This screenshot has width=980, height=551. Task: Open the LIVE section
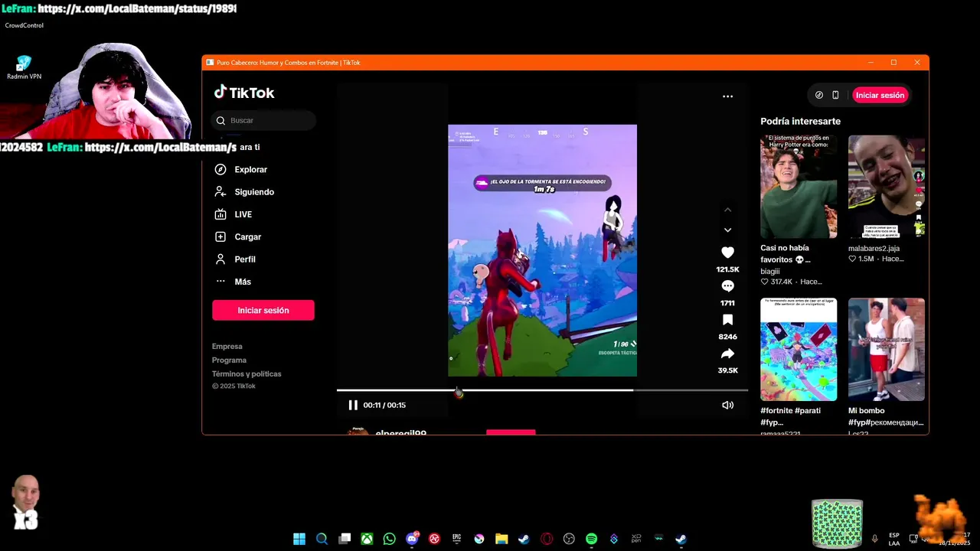click(234, 214)
